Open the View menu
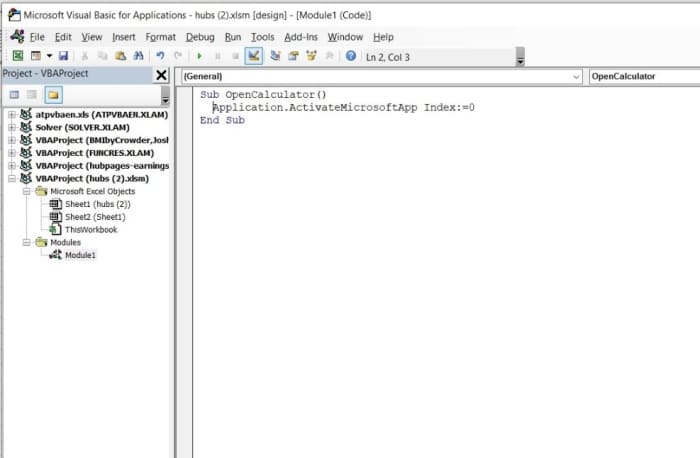Screen dimensions: 700x458 coord(92,37)
